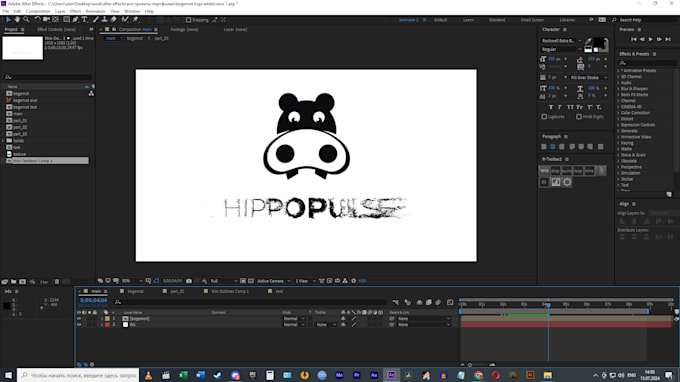Screen dimensions: 680x382
Task: Apply Superscript text style
Action: click(590, 107)
